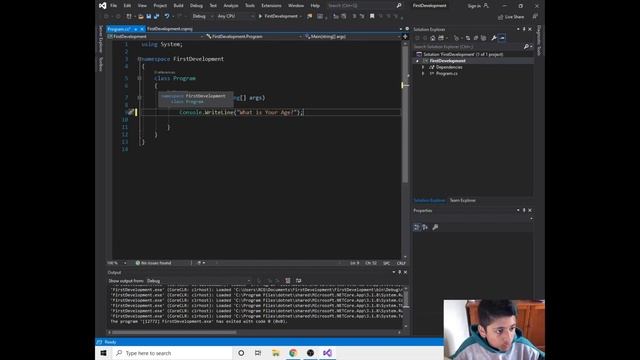Click the Windows Start button
This screenshot has height=360, width=640.
click(103, 353)
